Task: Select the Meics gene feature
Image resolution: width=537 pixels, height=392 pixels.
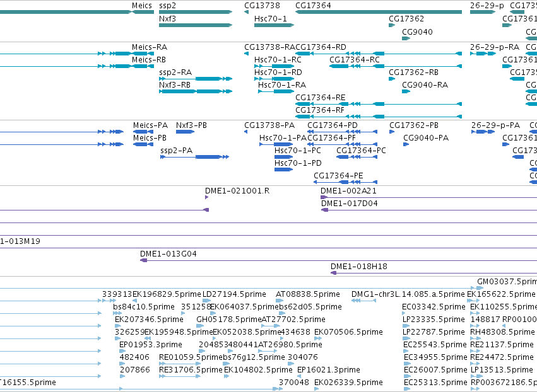Action: [x=143, y=12]
